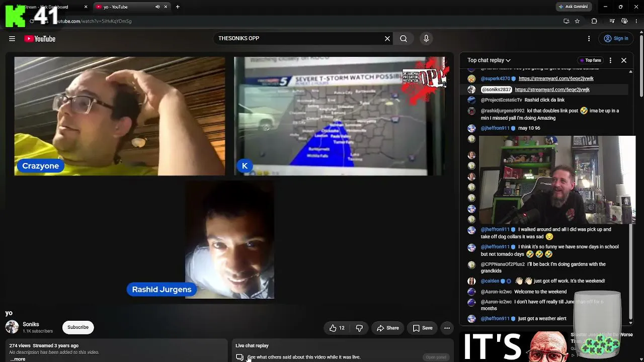Go to the YouTube home logo

tap(40, 39)
